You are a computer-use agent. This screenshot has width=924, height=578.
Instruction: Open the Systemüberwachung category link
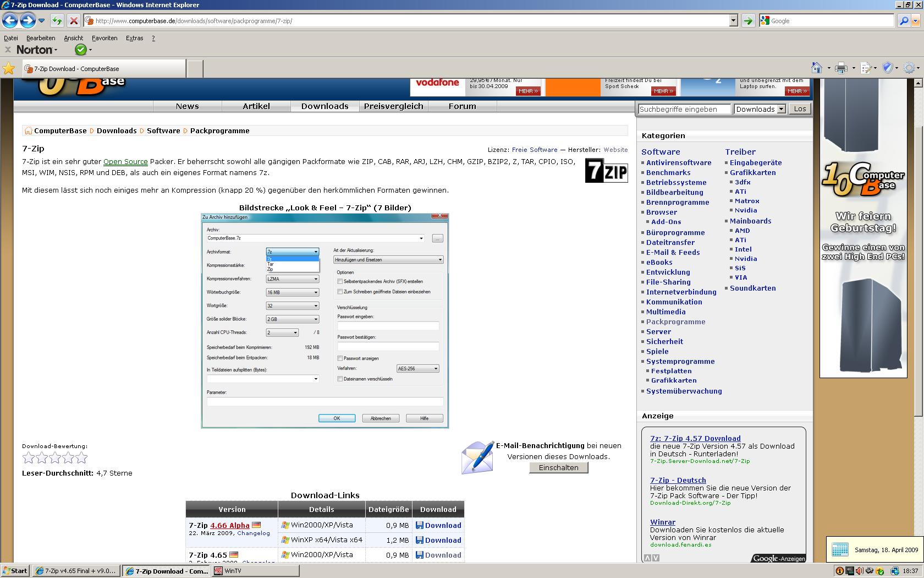pyautogui.click(x=684, y=391)
